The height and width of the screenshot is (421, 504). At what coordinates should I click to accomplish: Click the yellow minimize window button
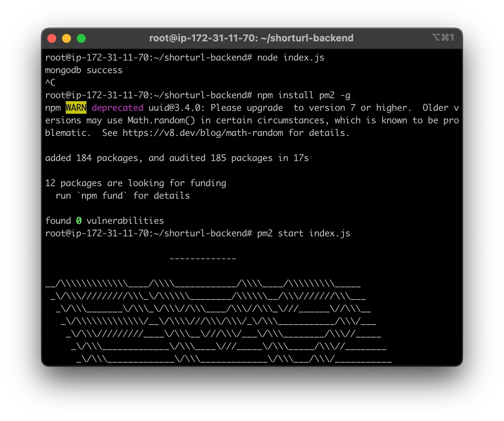[67, 38]
